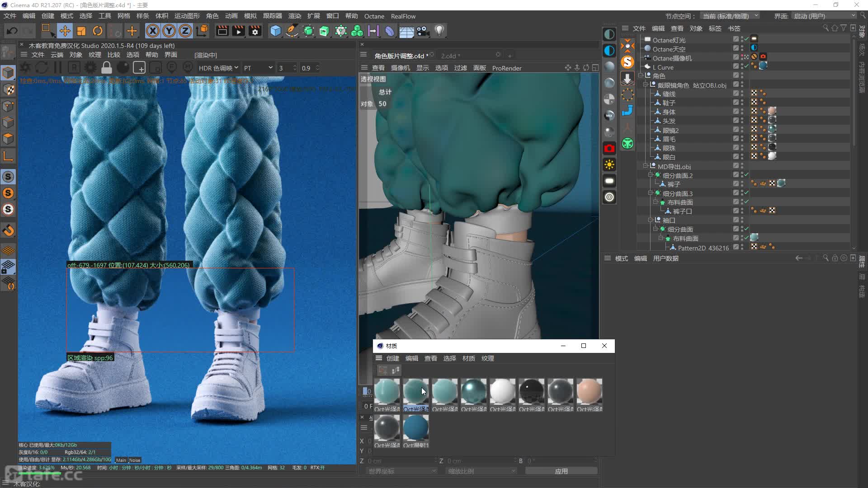Open the PT kernel dropdown
This screenshot has height=488, width=868.
click(x=258, y=68)
